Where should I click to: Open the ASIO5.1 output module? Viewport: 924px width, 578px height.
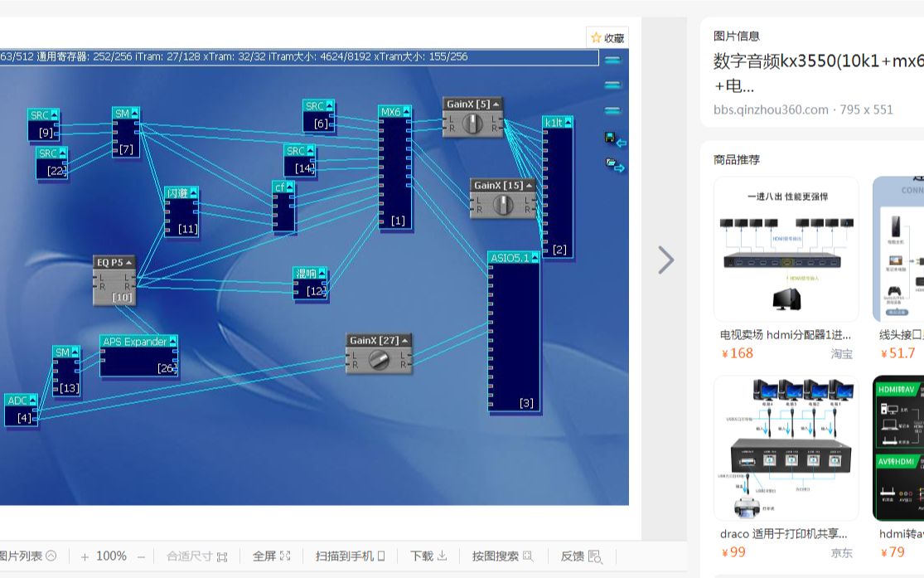pyautogui.click(x=514, y=332)
